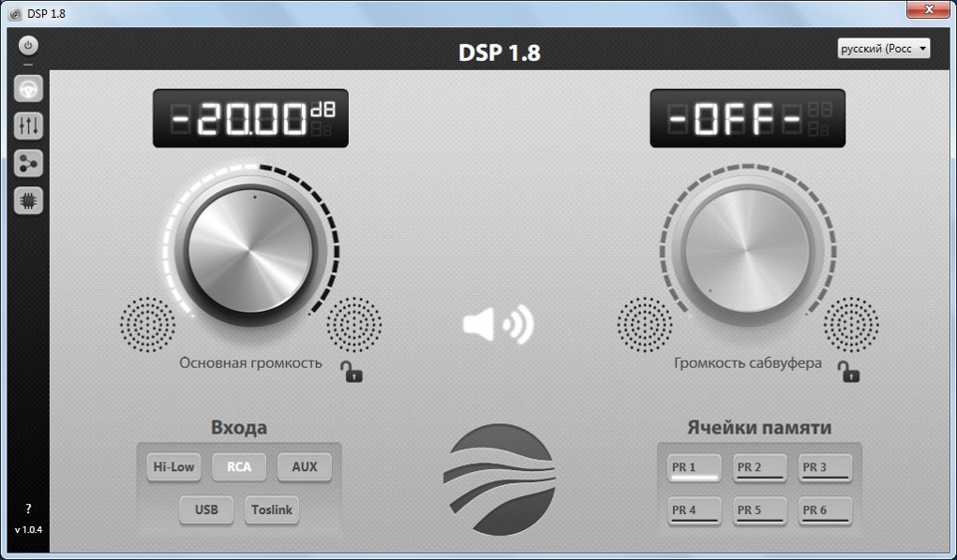Click the Ячейки памяти section heading
Viewport: 957px width, 560px height.
[760, 427]
